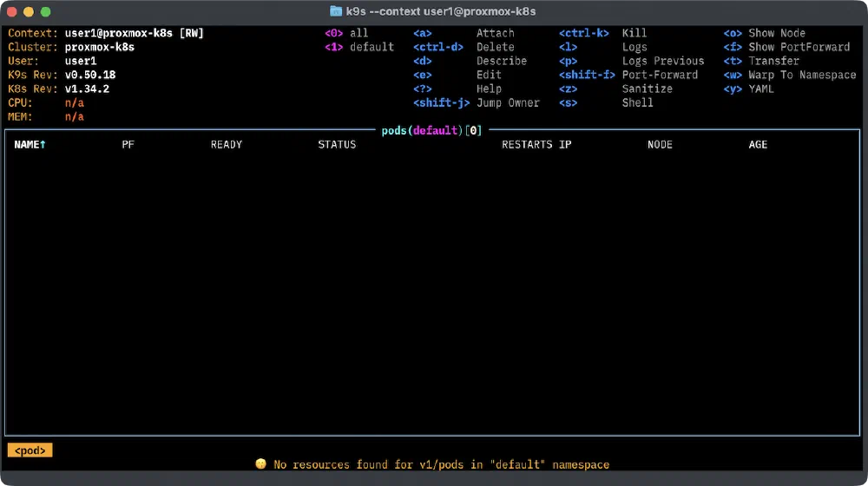This screenshot has height=486, width=868.
Task: Click the pods(default) table title
Action: [421, 130]
